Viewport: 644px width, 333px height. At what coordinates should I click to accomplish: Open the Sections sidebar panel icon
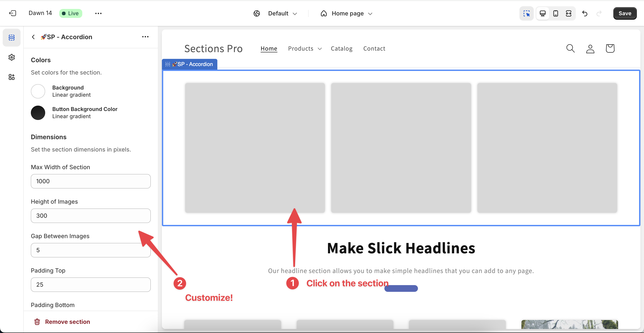pos(11,38)
